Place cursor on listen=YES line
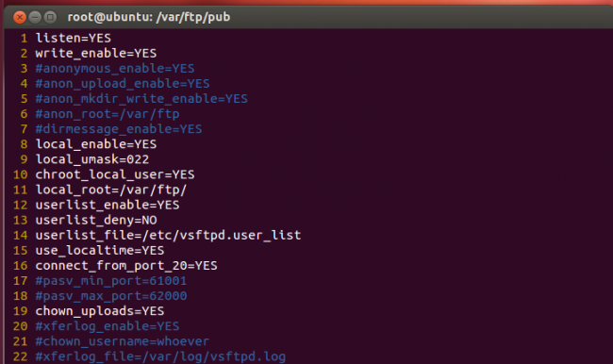 [74, 39]
